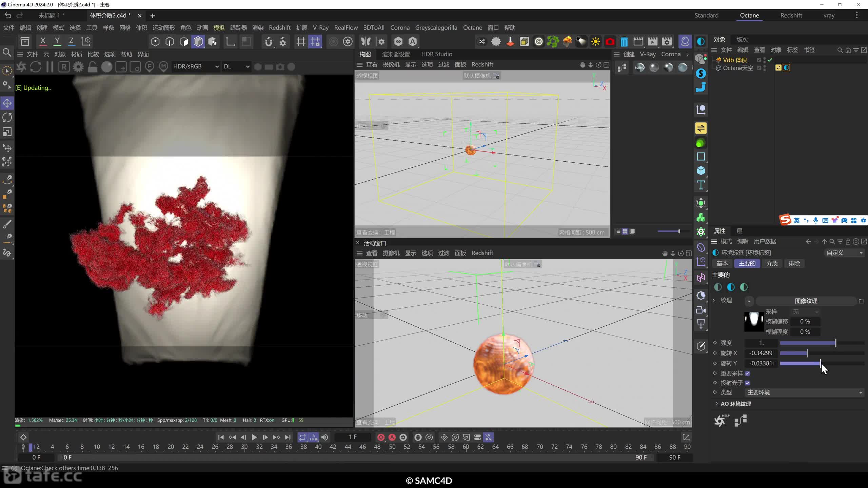Select the Move tool in left toolbar

[7, 103]
